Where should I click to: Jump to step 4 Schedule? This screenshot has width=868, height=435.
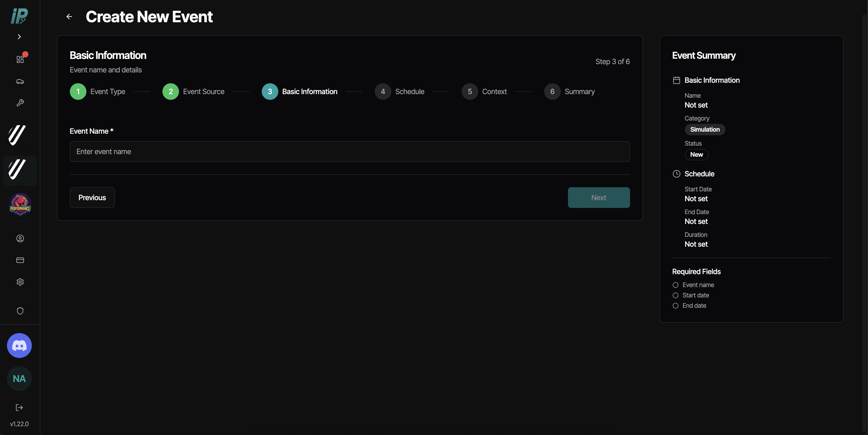pyautogui.click(x=400, y=92)
